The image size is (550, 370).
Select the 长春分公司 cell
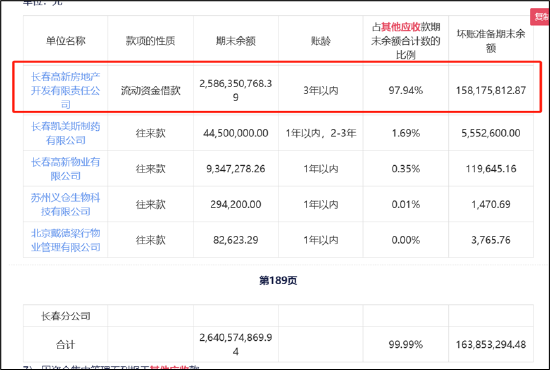click(66, 316)
